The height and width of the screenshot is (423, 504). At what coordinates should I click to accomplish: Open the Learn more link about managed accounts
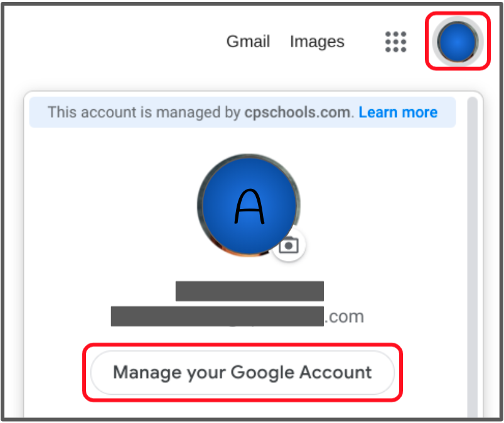click(398, 112)
